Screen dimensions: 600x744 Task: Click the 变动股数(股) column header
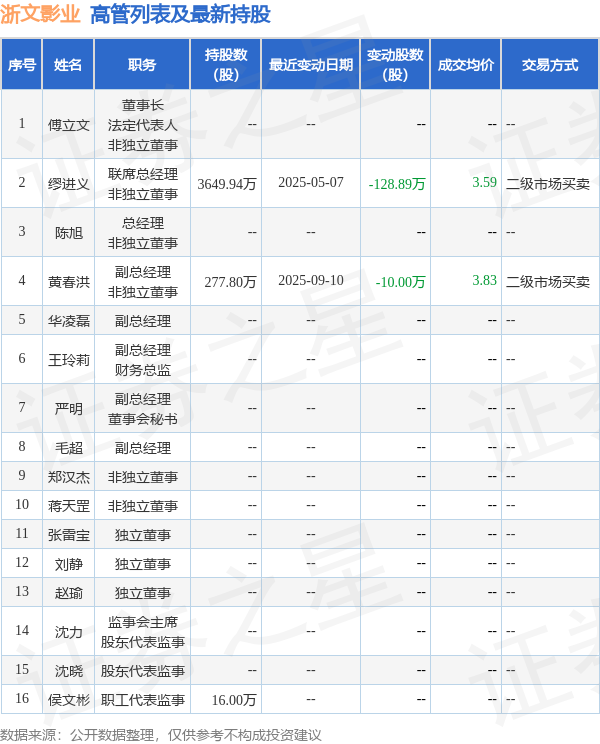(x=395, y=65)
